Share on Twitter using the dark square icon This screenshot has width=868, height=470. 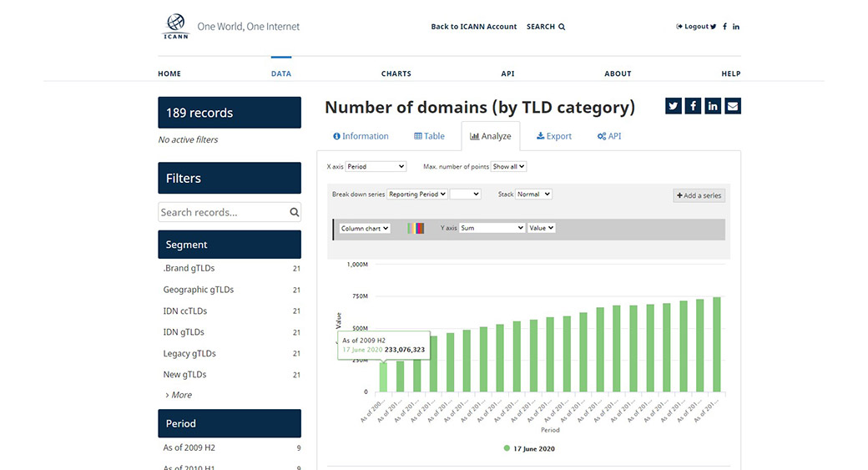pos(674,106)
